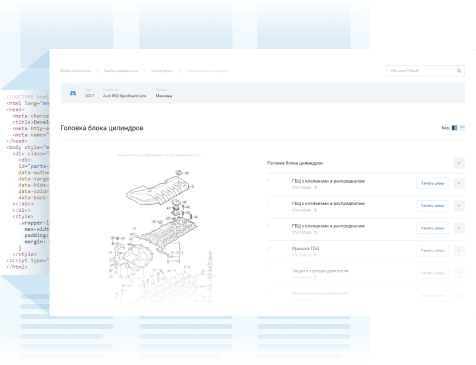Click the search magnifier icon in VIN field
The width and height of the screenshot is (476, 365).
tap(459, 71)
